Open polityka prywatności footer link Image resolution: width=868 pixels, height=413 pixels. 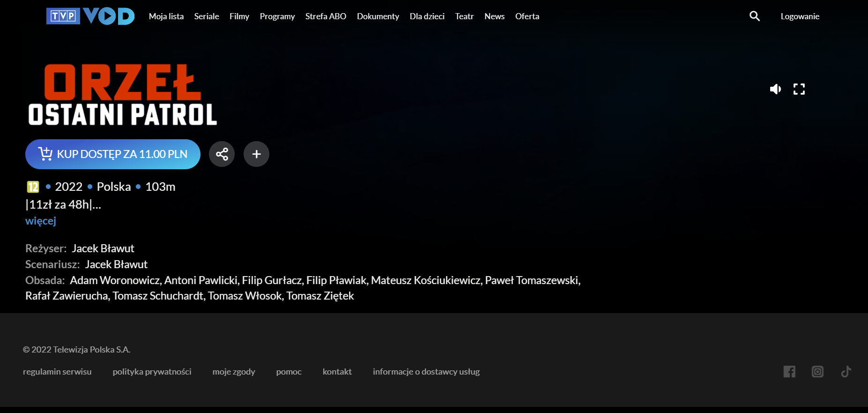pyautogui.click(x=152, y=372)
